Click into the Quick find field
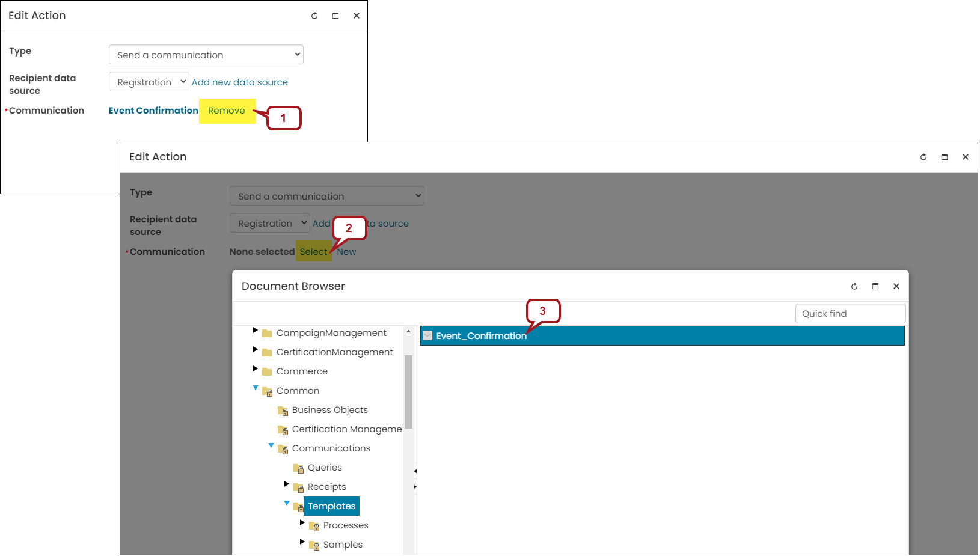This screenshot has height=556, width=980. coord(850,314)
